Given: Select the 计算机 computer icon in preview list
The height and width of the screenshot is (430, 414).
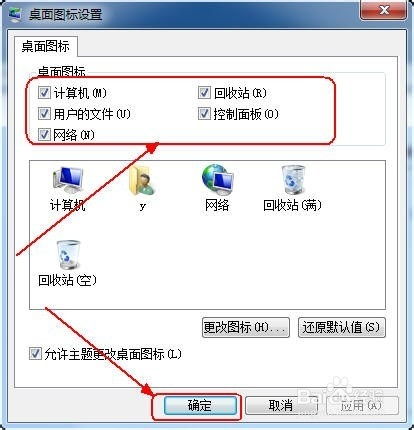Looking at the screenshot, I should coord(68,180).
